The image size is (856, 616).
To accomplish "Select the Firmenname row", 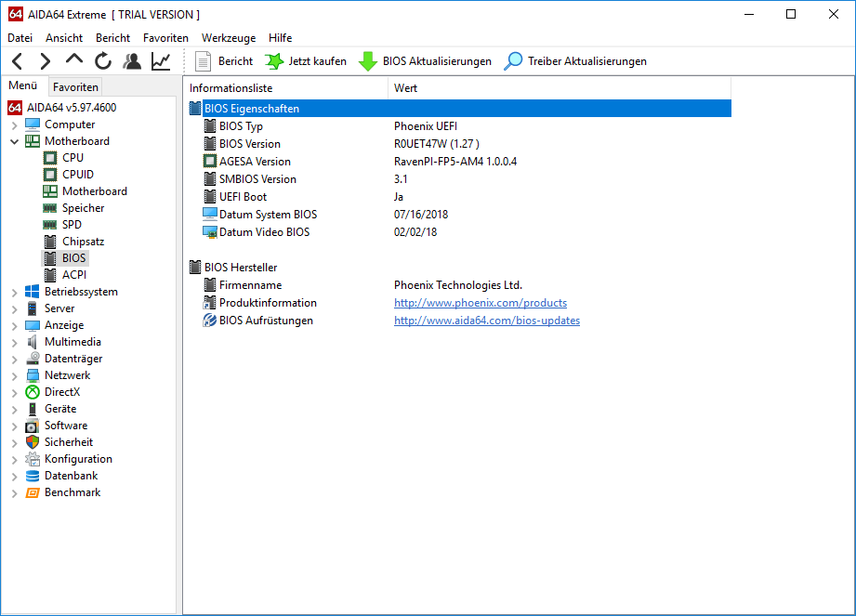I will pyautogui.click(x=460, y=285).
